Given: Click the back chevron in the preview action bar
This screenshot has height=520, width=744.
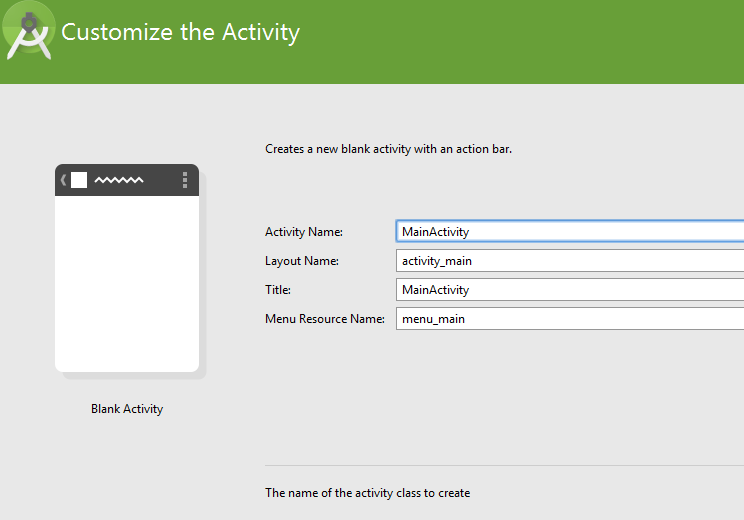Looking at the screenshot, I should tap(64, 180).
